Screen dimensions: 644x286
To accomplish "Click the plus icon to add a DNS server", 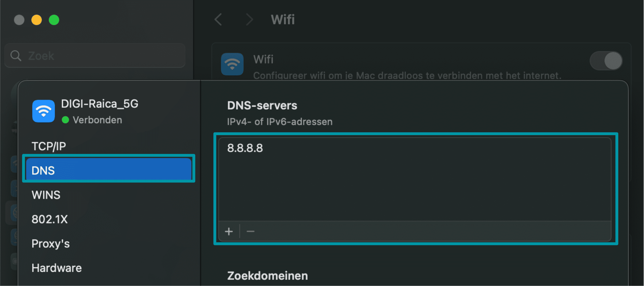I will pos(229,231).
